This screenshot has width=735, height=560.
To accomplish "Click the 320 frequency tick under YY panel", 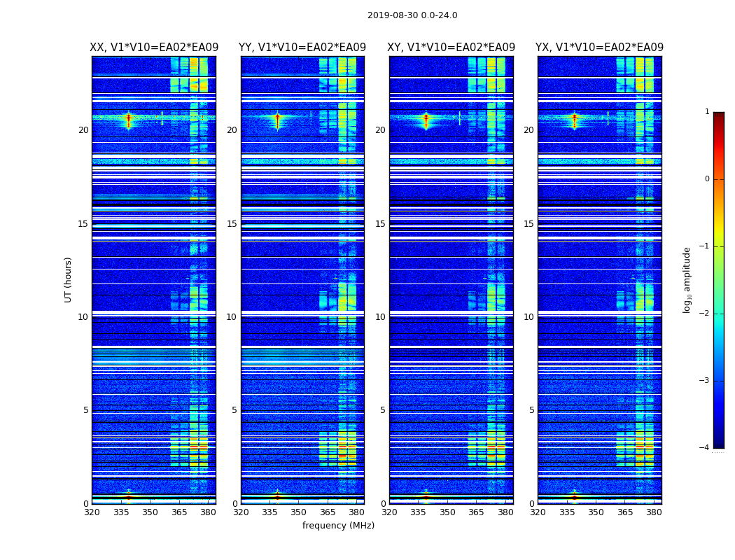I will (241, 512).
